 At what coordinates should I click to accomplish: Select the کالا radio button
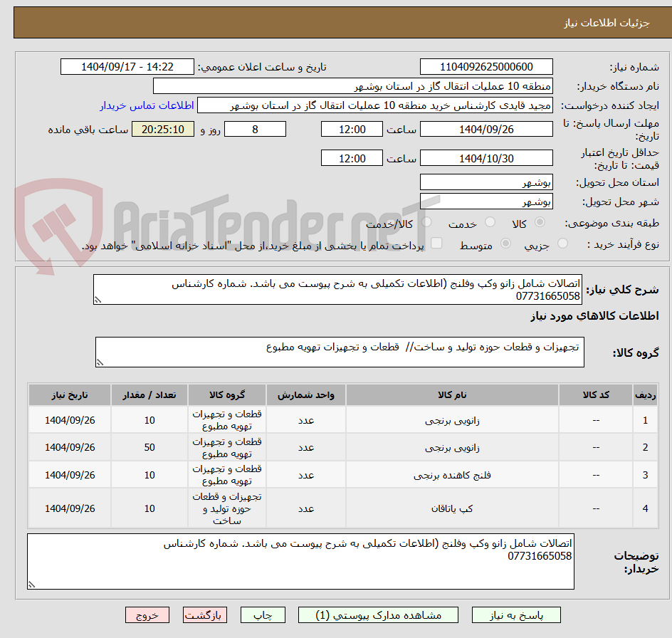(540, 221)
